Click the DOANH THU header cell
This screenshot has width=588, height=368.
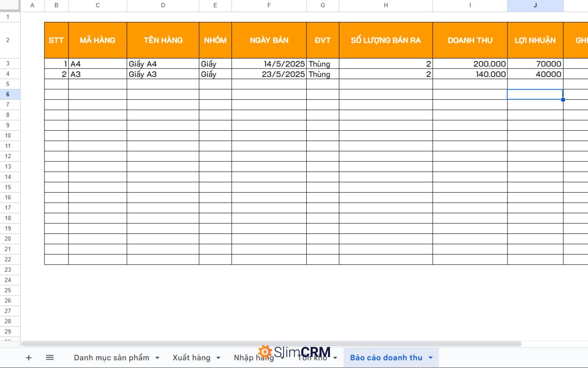470,40
